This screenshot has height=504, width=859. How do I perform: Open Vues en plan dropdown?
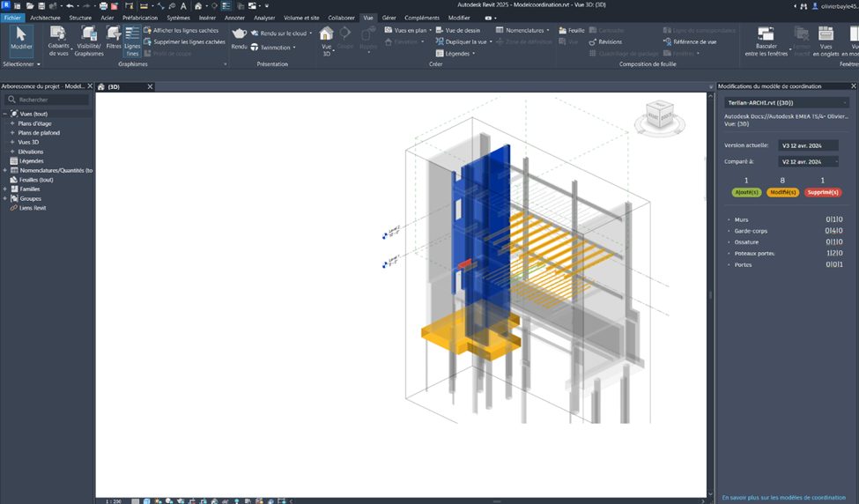408,31
